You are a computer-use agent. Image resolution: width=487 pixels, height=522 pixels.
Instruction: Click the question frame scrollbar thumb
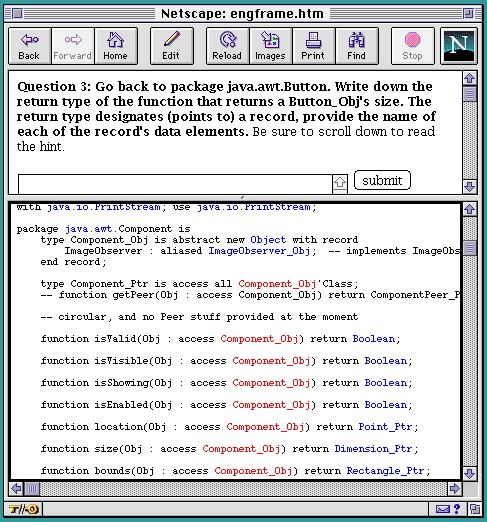[470, 94]
